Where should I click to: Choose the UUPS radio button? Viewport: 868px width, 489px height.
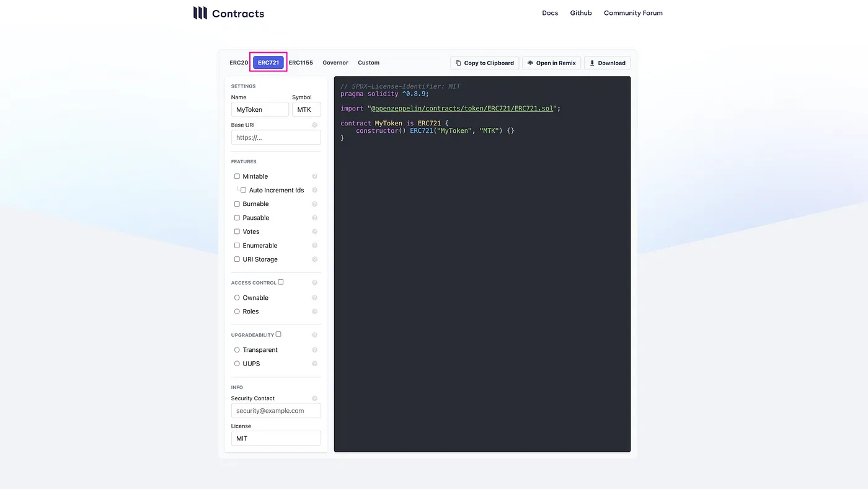[x=237, y=364]
